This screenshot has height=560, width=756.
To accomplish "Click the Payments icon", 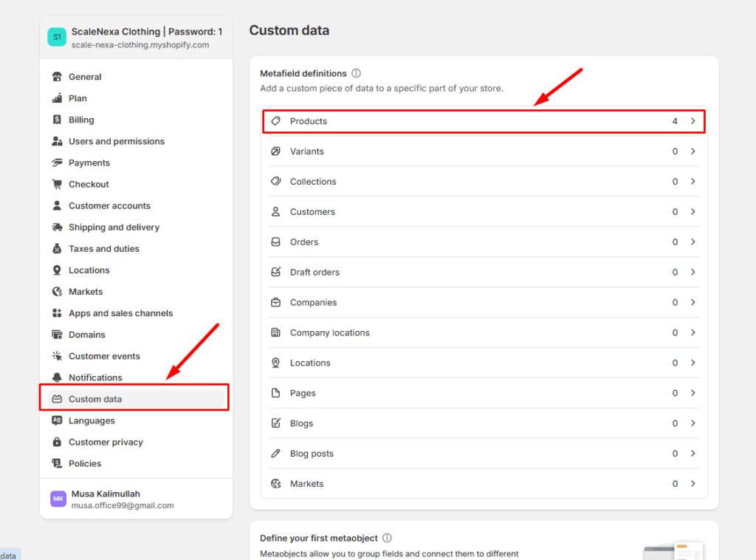I will pos(57,163).
